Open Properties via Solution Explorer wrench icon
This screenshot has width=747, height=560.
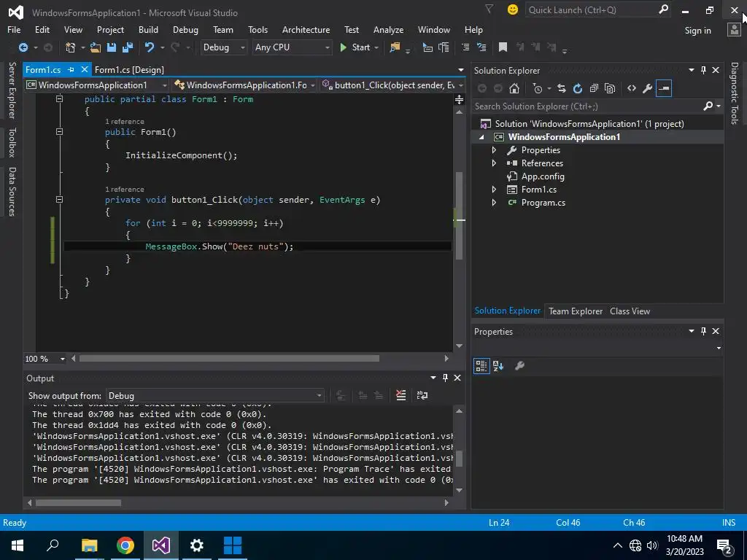648,88
